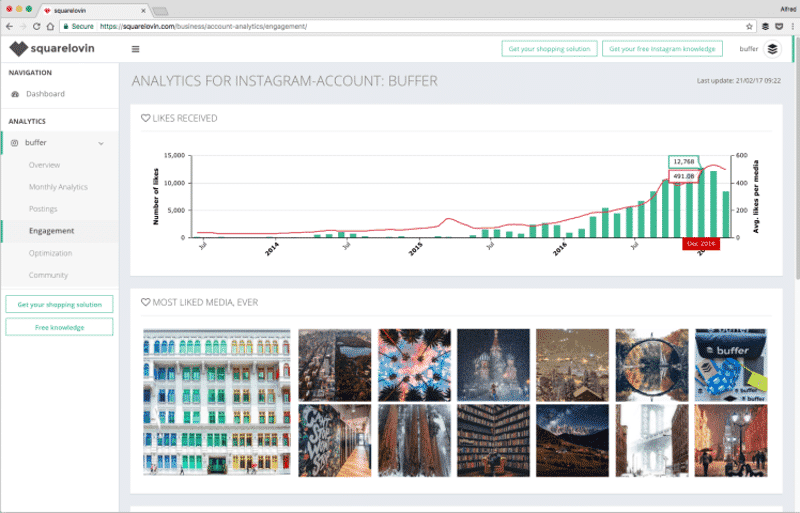The width and height of the screenshot is (800, 513).
Task: Click the heart icon beside Likes Received
Action: point(145,118)
